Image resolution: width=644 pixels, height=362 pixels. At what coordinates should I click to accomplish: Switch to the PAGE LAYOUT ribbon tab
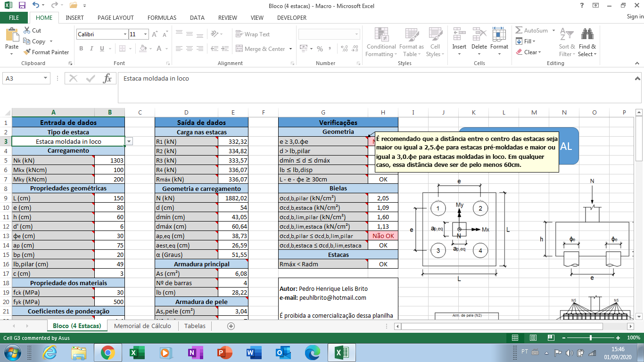tap(116, 17)
